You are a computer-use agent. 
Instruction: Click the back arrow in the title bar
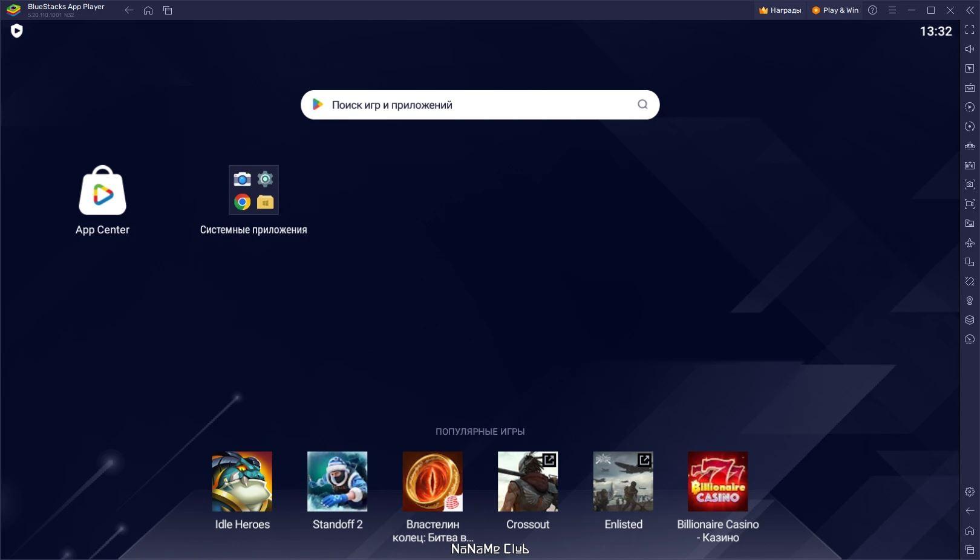click(129, 10)
